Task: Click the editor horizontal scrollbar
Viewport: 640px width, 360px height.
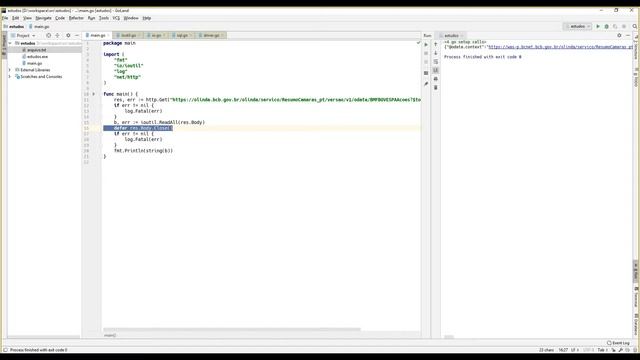Action: 232,329
